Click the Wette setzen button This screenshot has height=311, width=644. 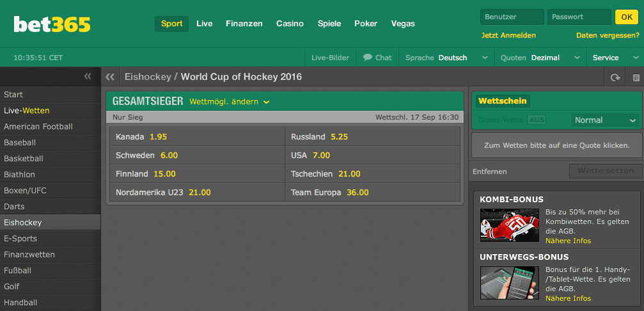[x=606, y=171]
